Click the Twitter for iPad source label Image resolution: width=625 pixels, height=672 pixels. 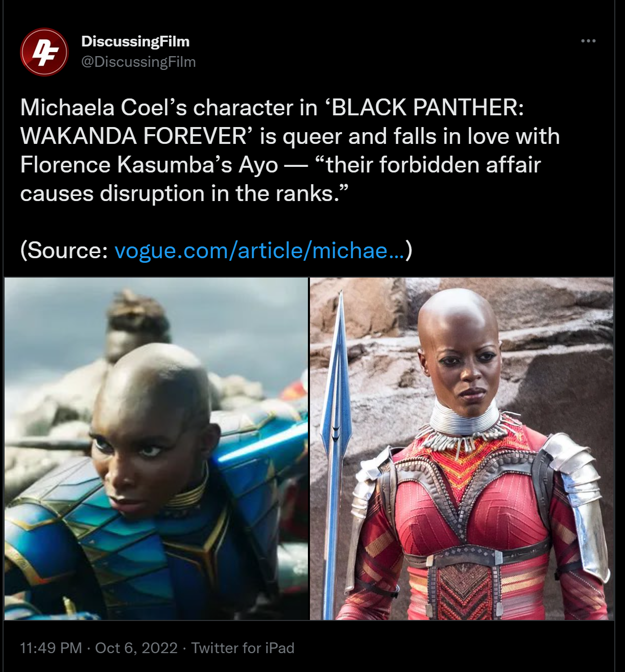[x=243, y=648]
